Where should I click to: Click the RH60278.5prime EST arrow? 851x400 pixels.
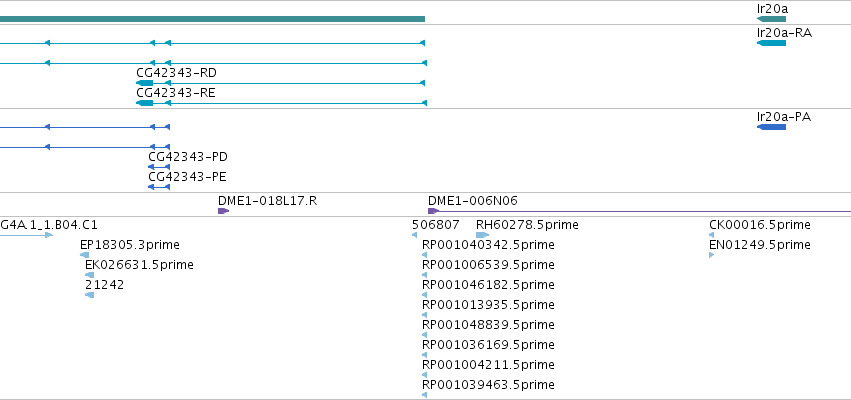click(x=482, y=235)
